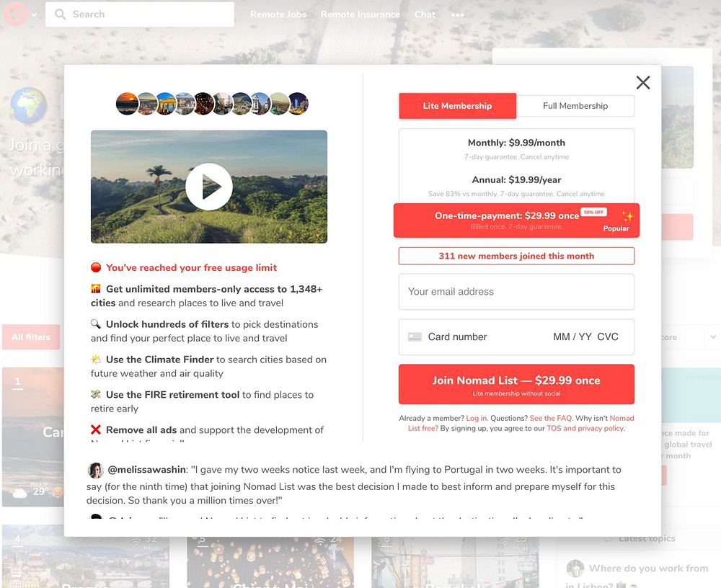This screenshot has width=721, height=588.
Task: Click the Nomad List logo icon
Action: click(15, 14)
